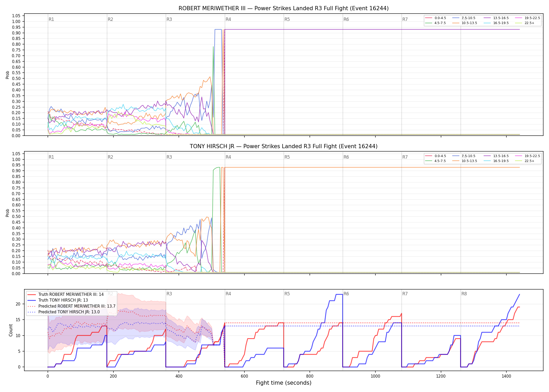Click 'Truth ROBERT MERIWETHER III: 14' legend entry
549x392 pixels.
(x=66, y=295)
